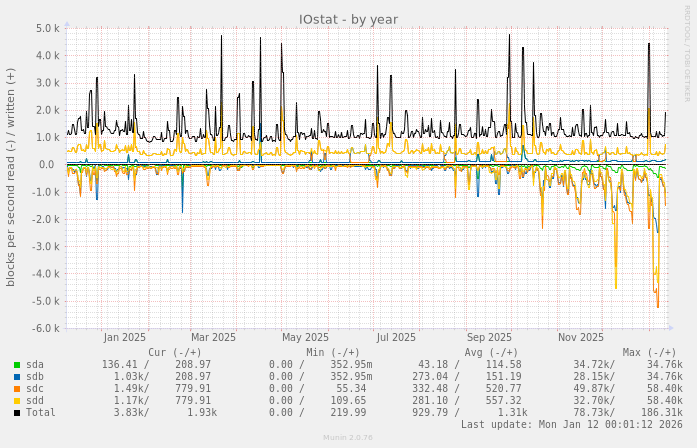
Task: Select the Jul 2025 x-axis label
Action: click(396, 337)
